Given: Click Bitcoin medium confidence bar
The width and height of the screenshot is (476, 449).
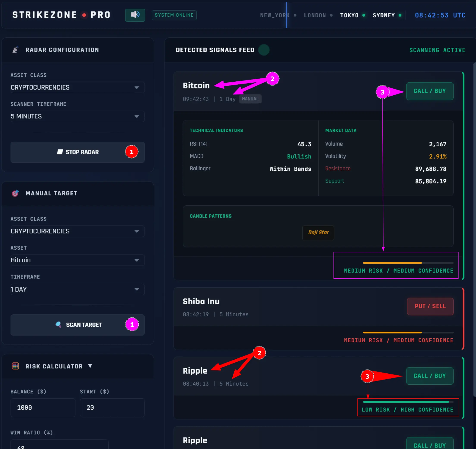Looking at the screenshot, I should pyautogui.click(x=408, y=263).
